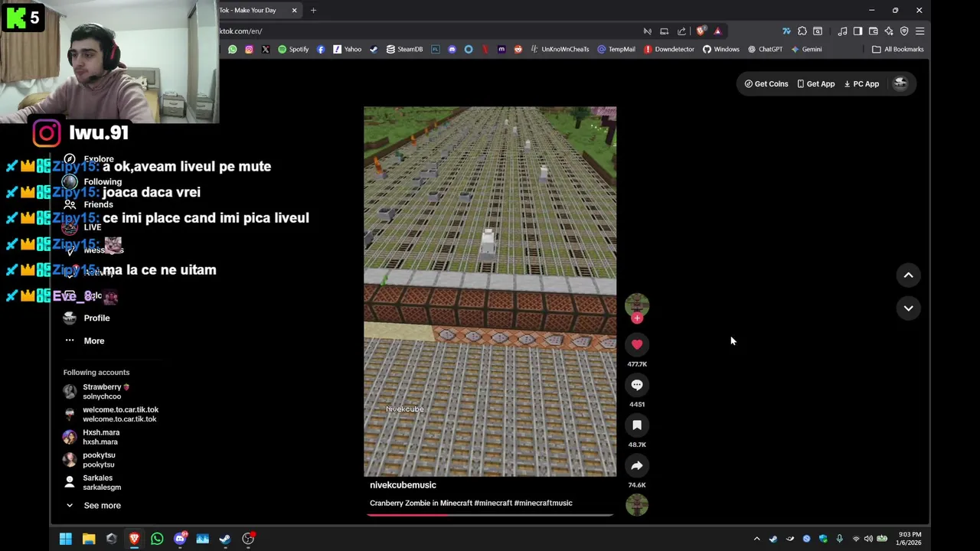The height and width of the screenshot is (551, 980).
Task: Share the video via arrow icon (74.6K)
Action: pos(637,465)
